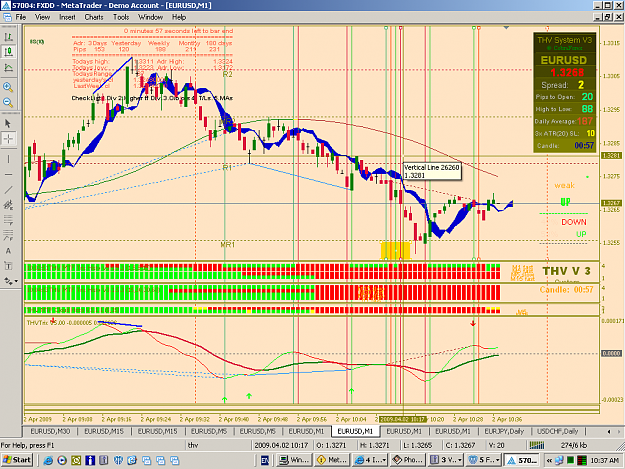The width and height of the screenshot is (625, 469).
Task: Pick the horizontal line drawing tool
Action: (x=8, y=174)
